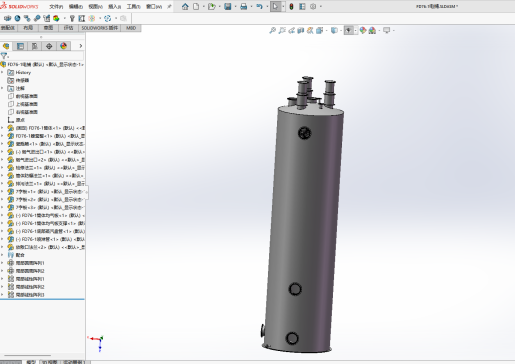The image size is (515, 364).
Task: Click Zoom to Fit in the view toolbar
Action: coord(273,31)
